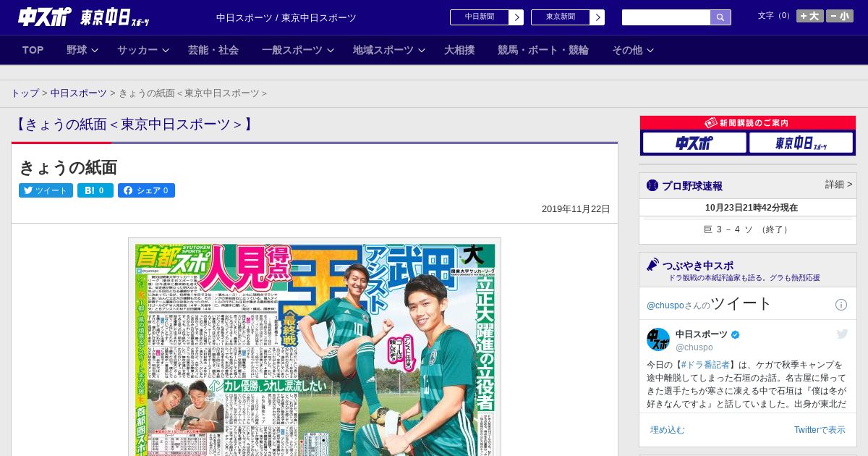The height and width of the screenshot is (456, 868).
Task: Open the 中日新聞 link button
Action: pyautogui.click(x=479, y=17)
